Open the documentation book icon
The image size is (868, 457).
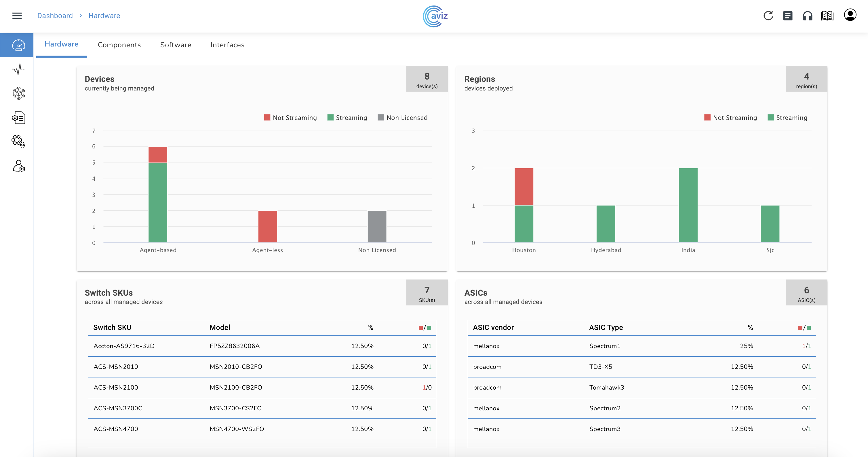click(827, 16)
